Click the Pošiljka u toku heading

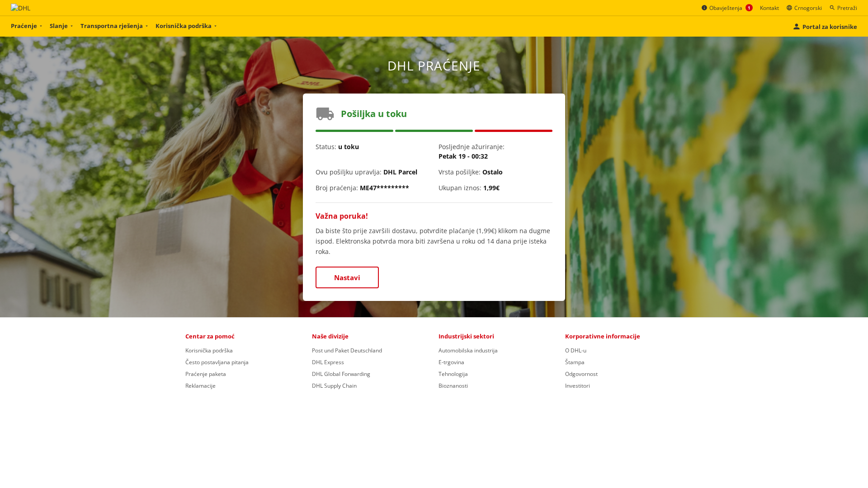click(374, 114)
